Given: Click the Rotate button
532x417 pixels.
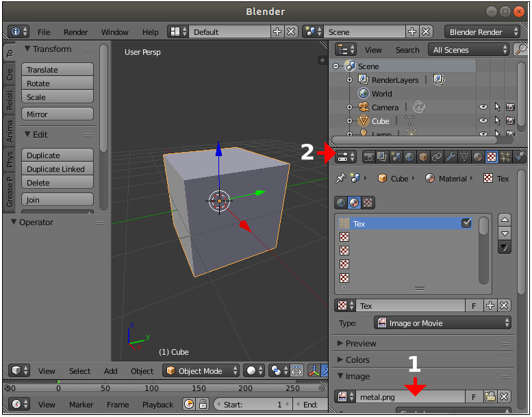Looking at the screenshot, I should 58,83.
